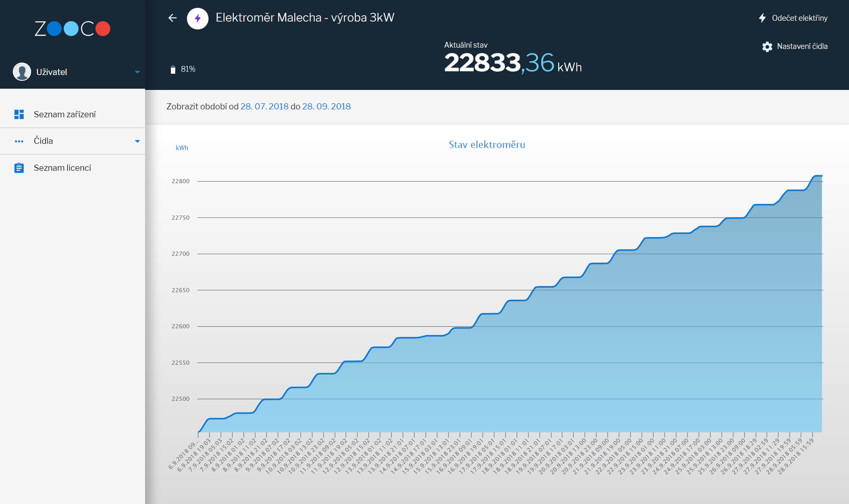This screenshot has width=849, height=504.
Task: Click the lightning icon beside Odečet elektřiny
Action: tap(762, 18)
